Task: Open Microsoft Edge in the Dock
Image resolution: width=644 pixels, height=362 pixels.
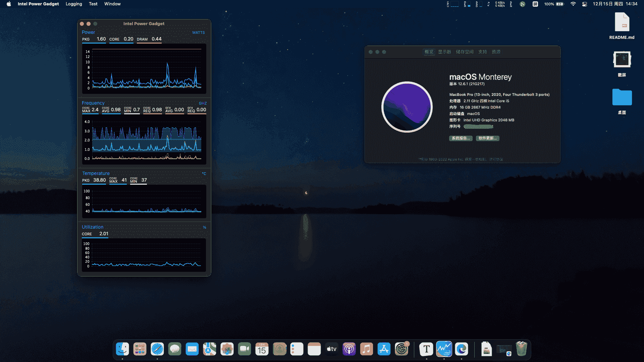Action: click(462, 349)
